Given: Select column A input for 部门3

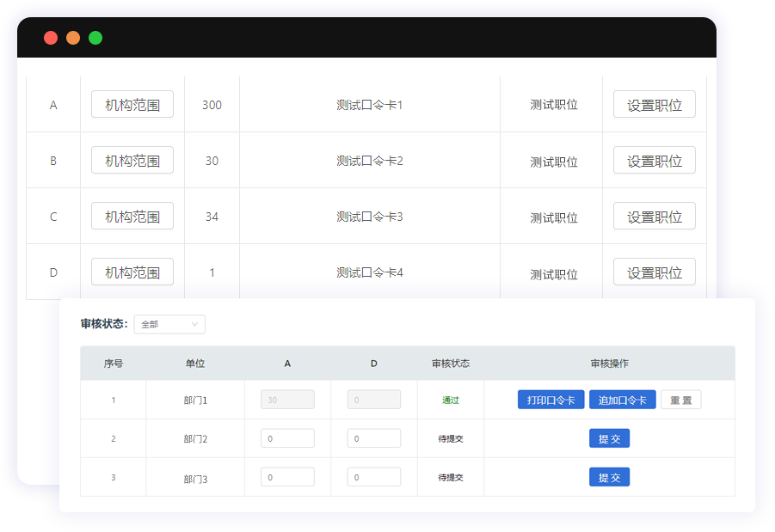Looking at the screenshot, I should point(287,477).
